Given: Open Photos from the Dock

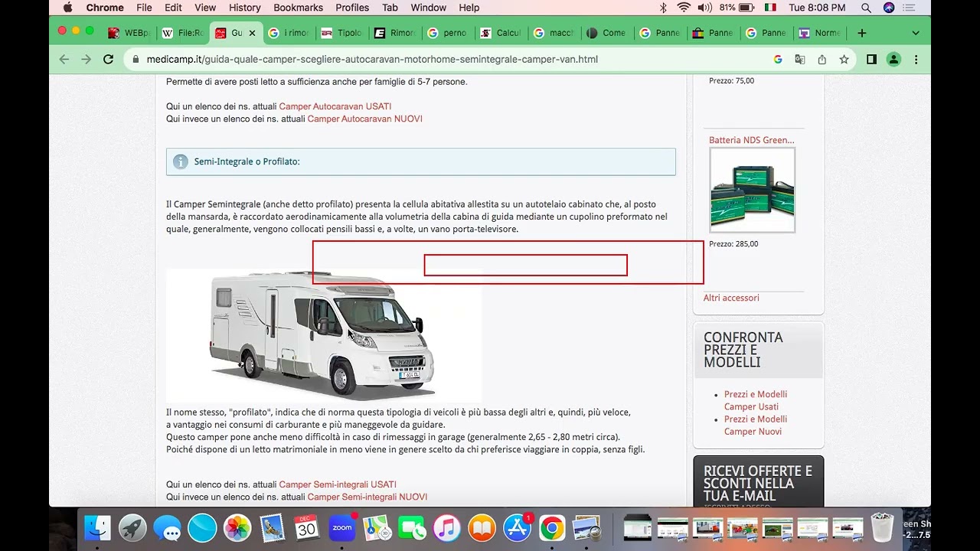Looking at the screenshot, I should tap(237, 528).
